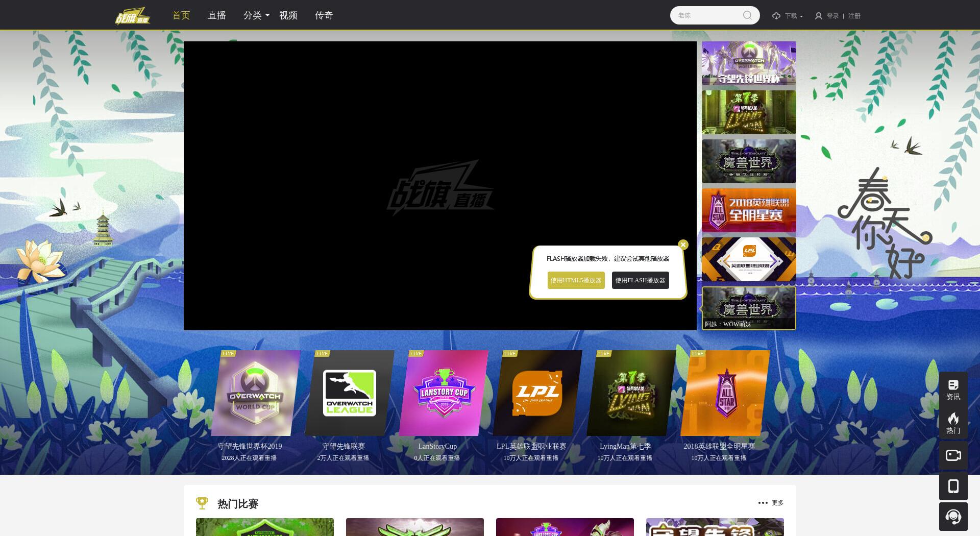This screenshot has width=980, height=536.
Task: Click the Zhanqi logo in header
Action: (x=132, y=15)
